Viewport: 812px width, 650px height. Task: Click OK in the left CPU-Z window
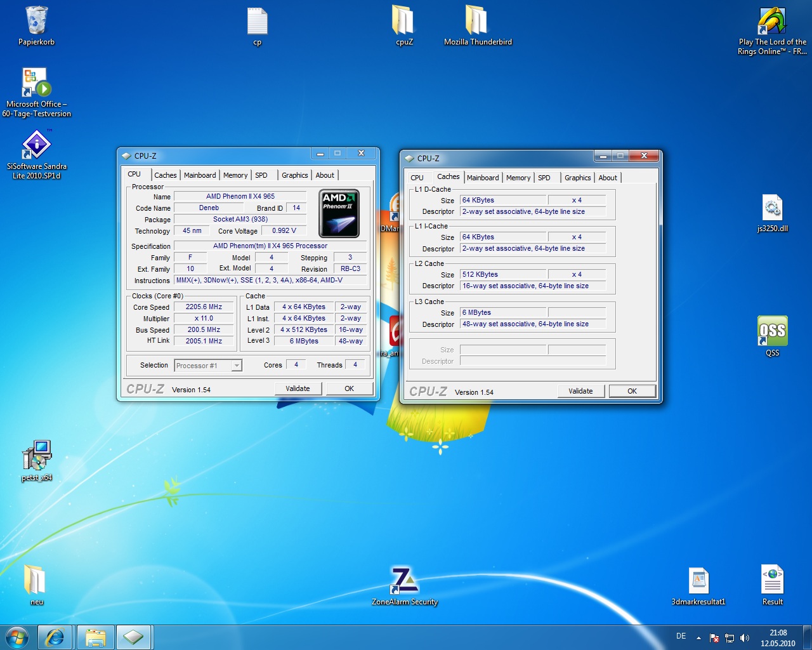click(350, 388)
